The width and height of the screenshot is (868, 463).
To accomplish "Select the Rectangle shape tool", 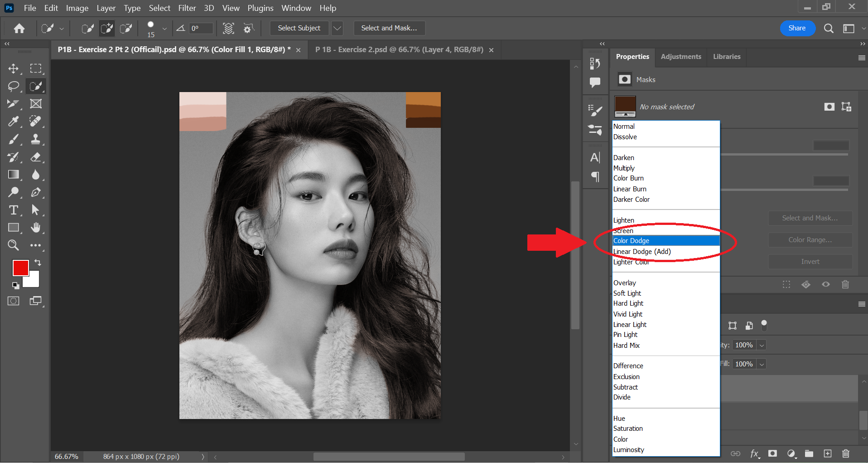I will [x=14, y=228].
